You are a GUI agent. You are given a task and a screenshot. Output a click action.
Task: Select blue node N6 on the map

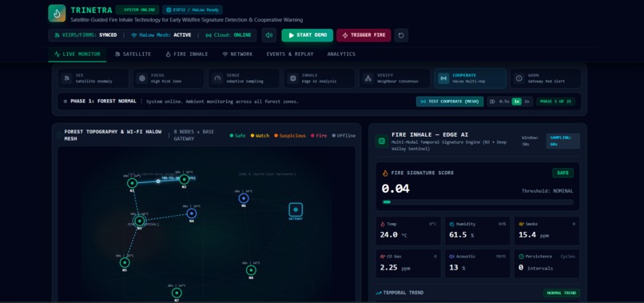(244, 198)
